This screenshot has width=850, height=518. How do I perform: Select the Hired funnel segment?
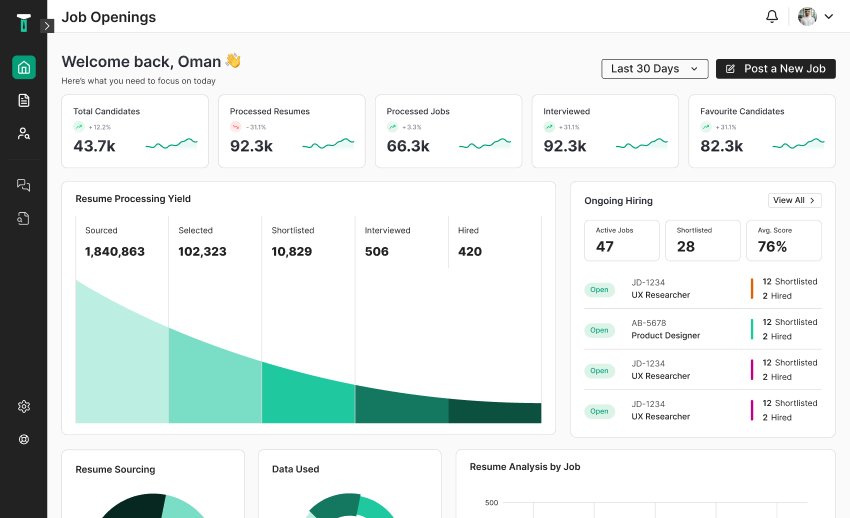click(x=495, y=412)
